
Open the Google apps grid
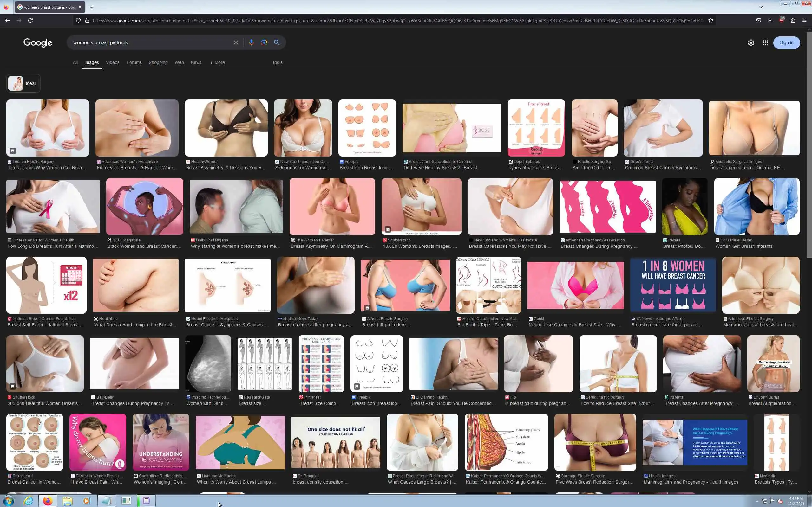(x=765, y=43)
